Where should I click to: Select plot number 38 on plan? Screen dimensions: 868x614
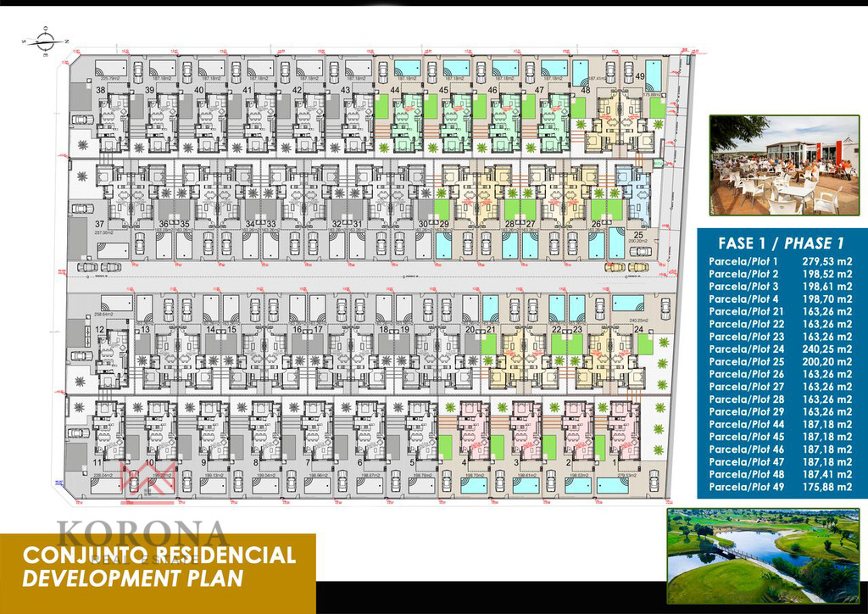point(100,90)
